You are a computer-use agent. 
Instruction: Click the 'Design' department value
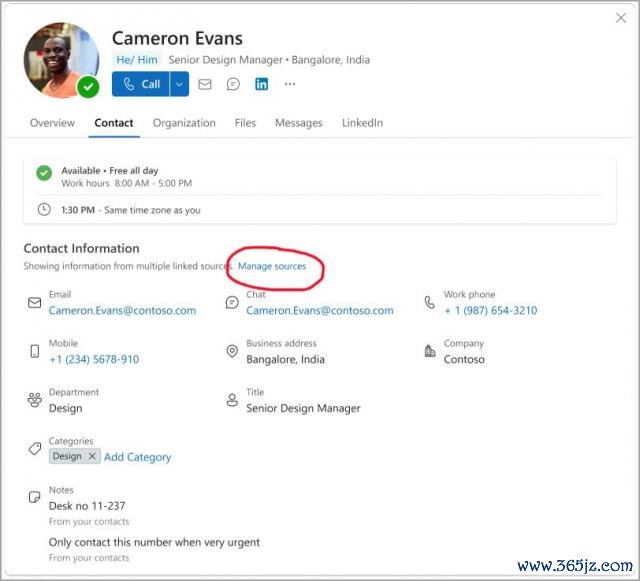65,408
